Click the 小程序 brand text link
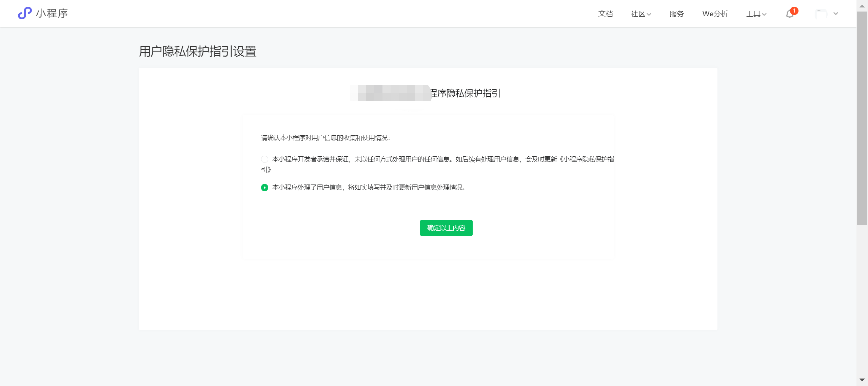 [52, 13]
